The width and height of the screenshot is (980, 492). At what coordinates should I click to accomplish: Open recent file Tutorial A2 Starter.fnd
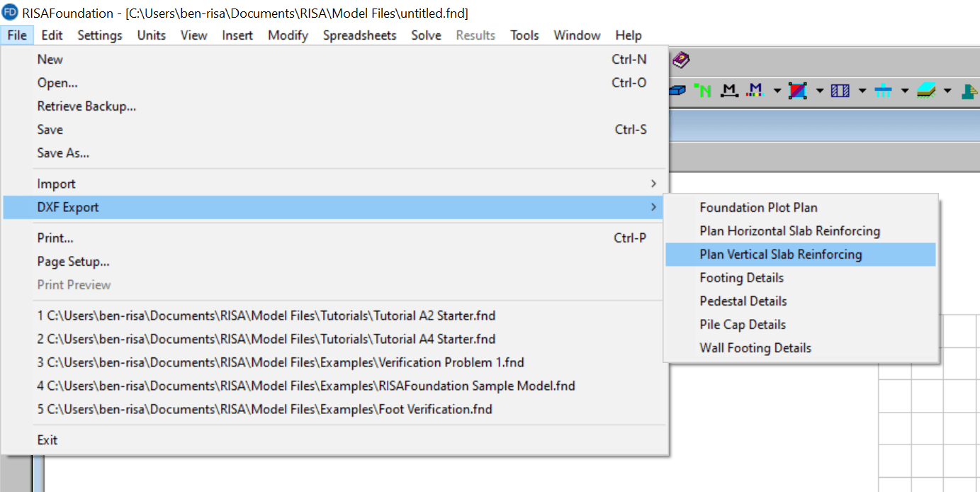pos(266,316)
